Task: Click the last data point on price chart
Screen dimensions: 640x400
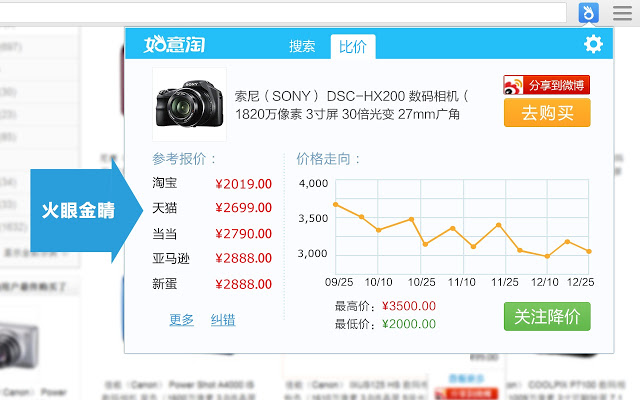Action: click(x=589, y=251)
